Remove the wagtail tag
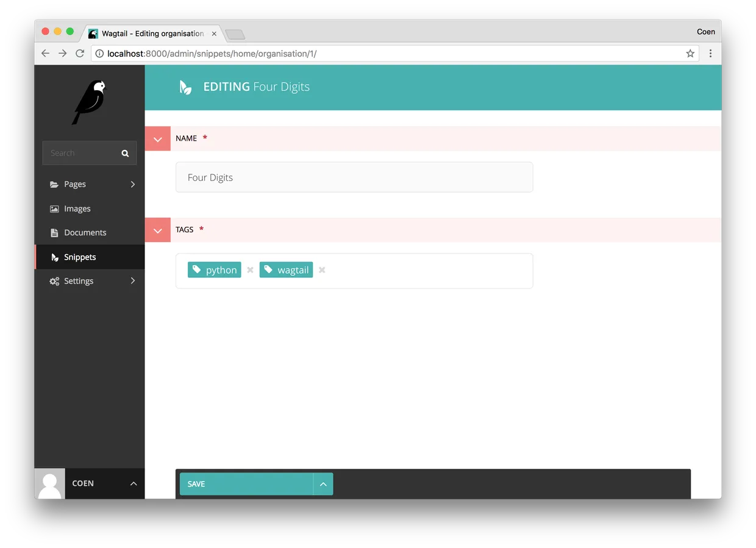The height and width of the screenshot is (548, 756). pos(322,269)
